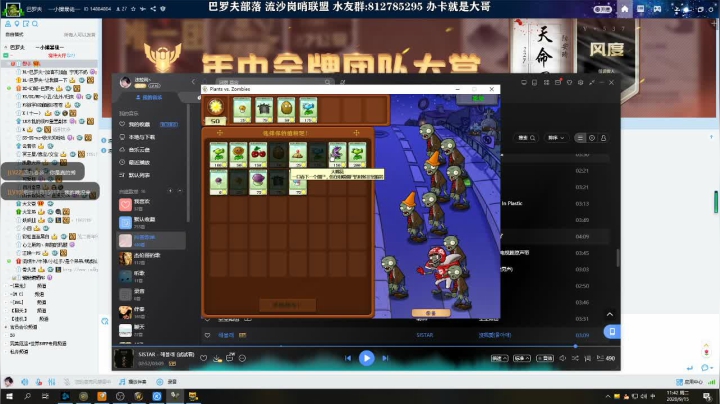This screenshot has height=404, width=720.
Task: Open Local and Downloads in music sidebar
Action: [x=138, y=137]
